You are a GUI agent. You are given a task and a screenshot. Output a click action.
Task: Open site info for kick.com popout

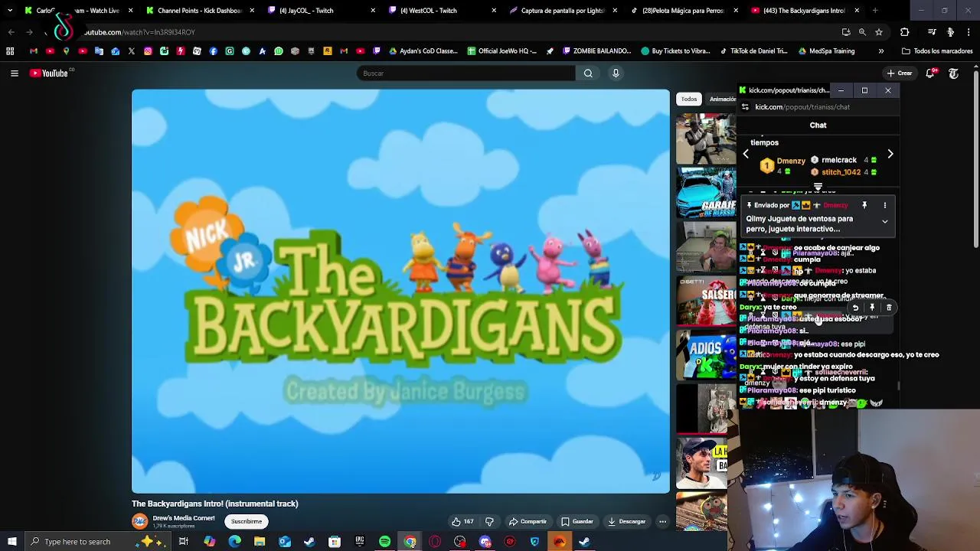[745, 107]
